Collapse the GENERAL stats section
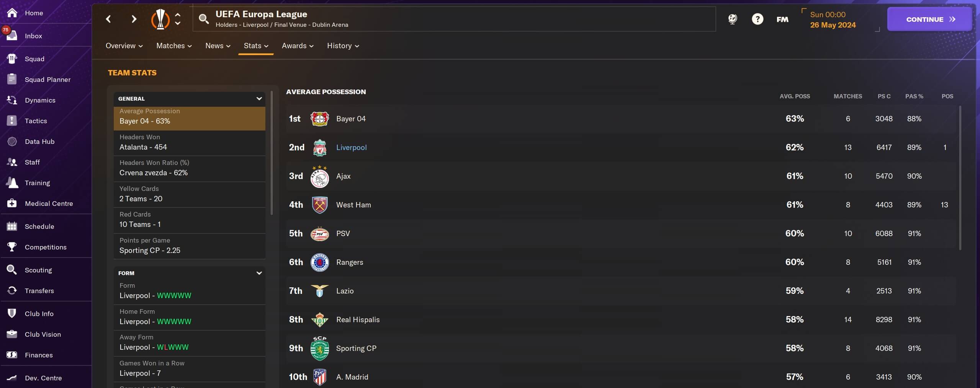The height and width of the screenshot is (388, 980). pyautogui.click(x=259, y=99)
